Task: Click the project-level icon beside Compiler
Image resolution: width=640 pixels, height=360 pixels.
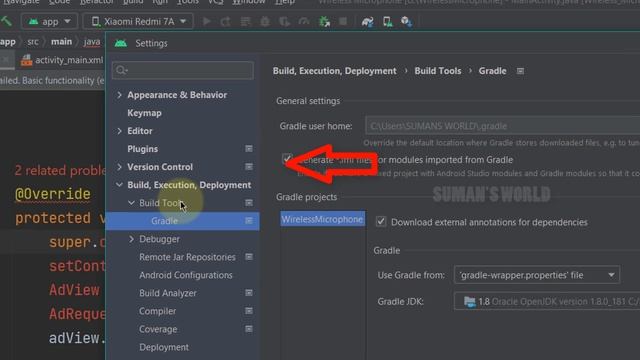Action: point(249,311)
